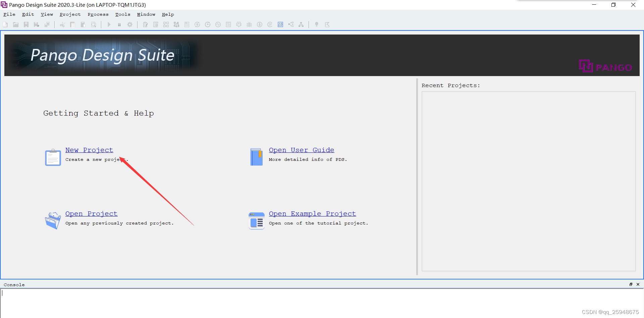Click the Open Example Project link
Image resolution: width=644 pixels, height=318 pixels.
pos(313,214)
